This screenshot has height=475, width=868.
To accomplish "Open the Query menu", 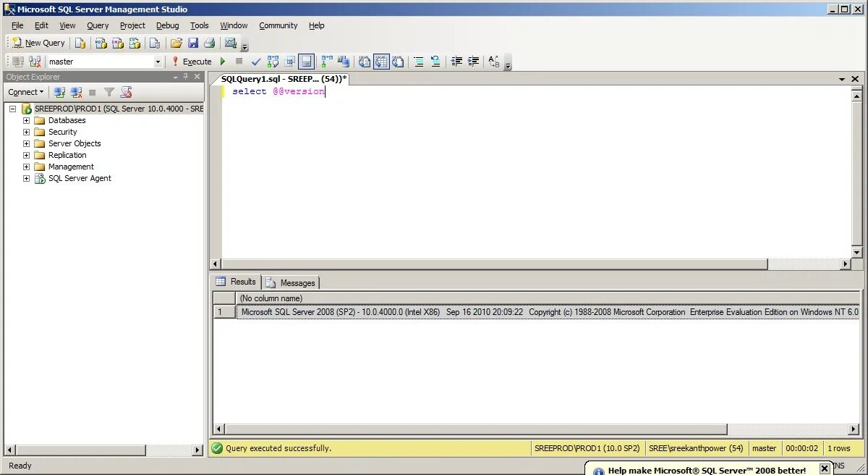I will 98,25.
